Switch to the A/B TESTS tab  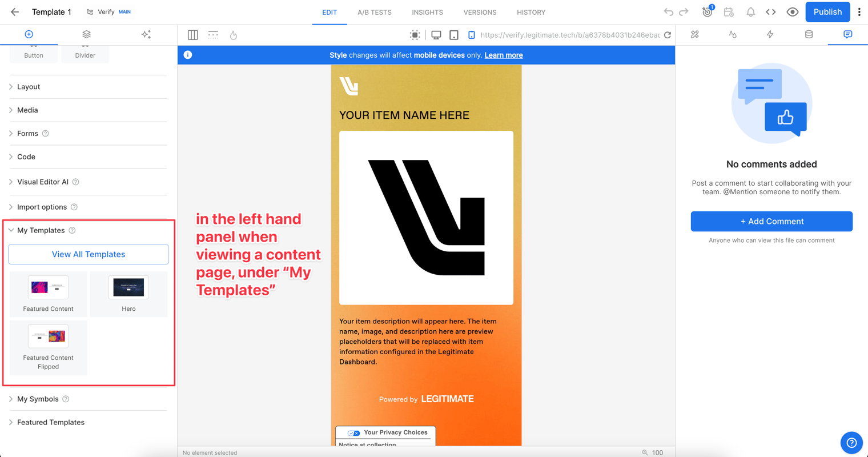coord(375,12)
